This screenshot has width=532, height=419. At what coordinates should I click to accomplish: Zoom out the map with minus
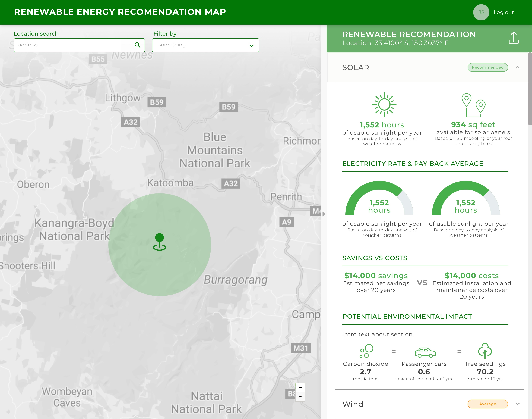pos(300,397)
